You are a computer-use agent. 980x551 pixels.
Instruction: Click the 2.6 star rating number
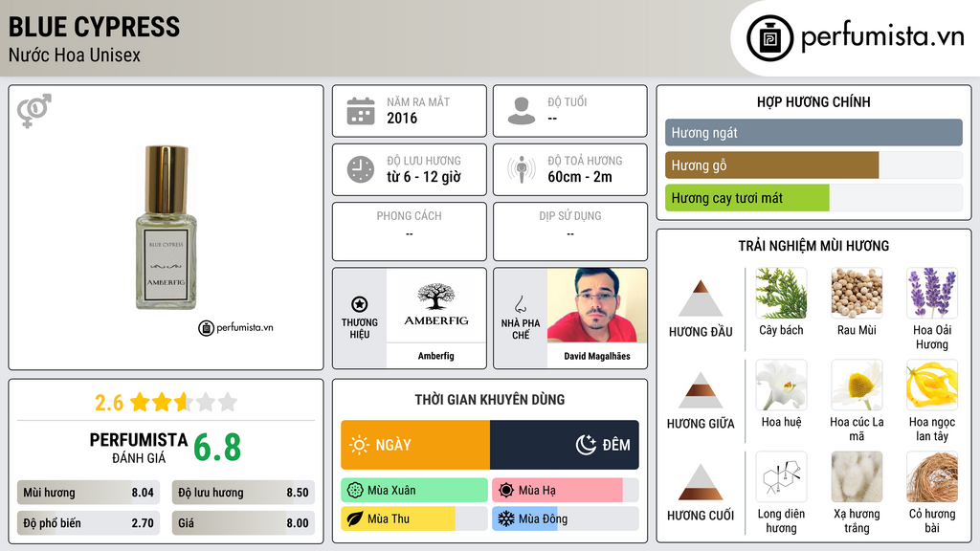click(x=109, y=403)
